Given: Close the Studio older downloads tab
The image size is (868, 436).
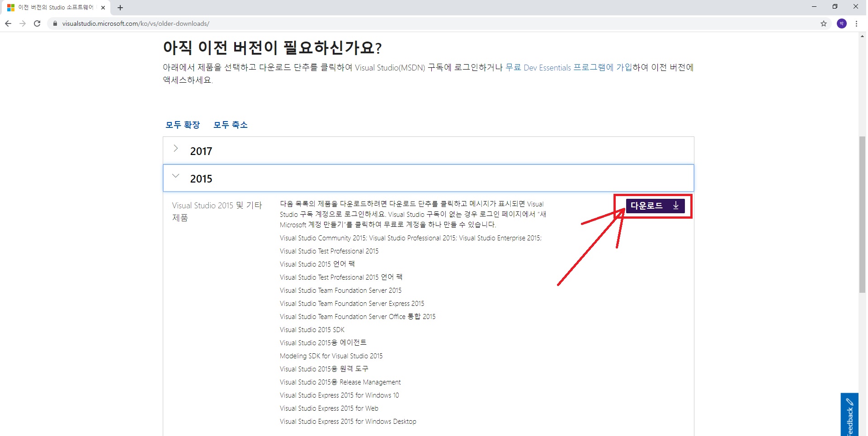Looking at the screenshot, I should click(103, 8).
